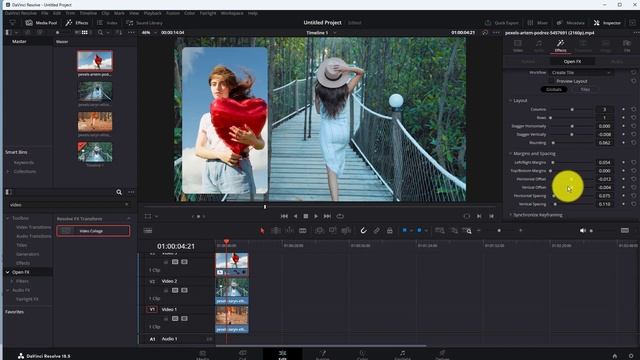Select the Dynamic Trim Mode tool
Screen dimensions: 640x360
click(x=289, y=231)
